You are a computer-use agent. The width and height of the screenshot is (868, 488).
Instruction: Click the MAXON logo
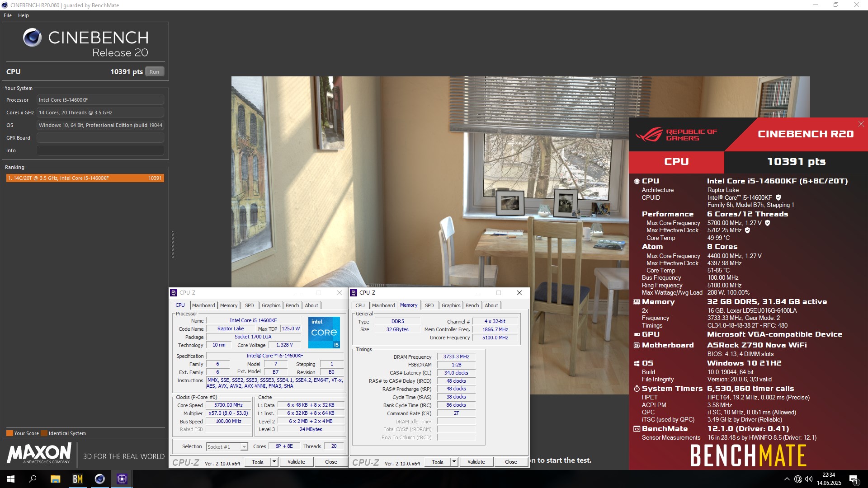pos(39,453)
